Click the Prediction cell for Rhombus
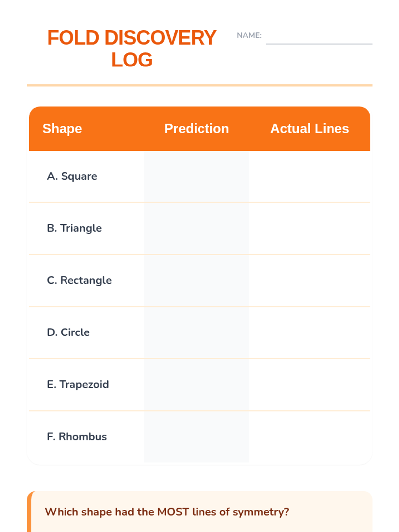The width and height of the screenshot is (399, 532). 197,437
